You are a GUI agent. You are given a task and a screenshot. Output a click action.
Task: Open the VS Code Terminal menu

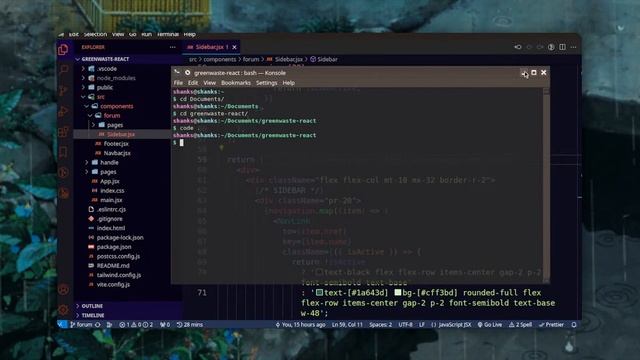coord(168,34)
